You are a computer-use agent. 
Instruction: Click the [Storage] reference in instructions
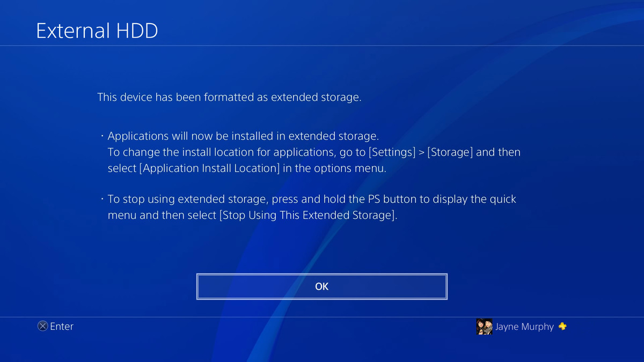click(x=450, y=152)
